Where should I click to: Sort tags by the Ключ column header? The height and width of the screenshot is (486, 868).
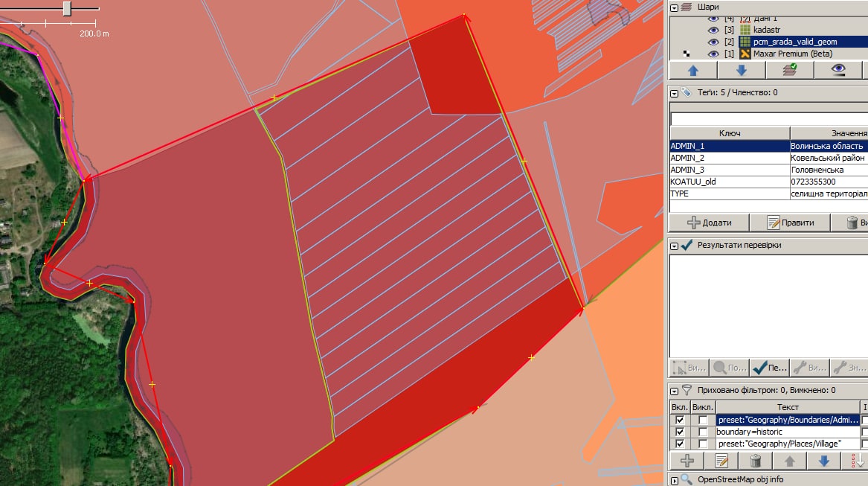tap(730, 133)
